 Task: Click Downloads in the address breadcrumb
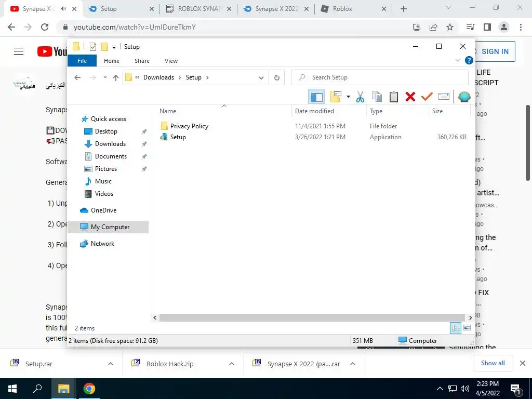pyautogui.click(x=158, y=77)
